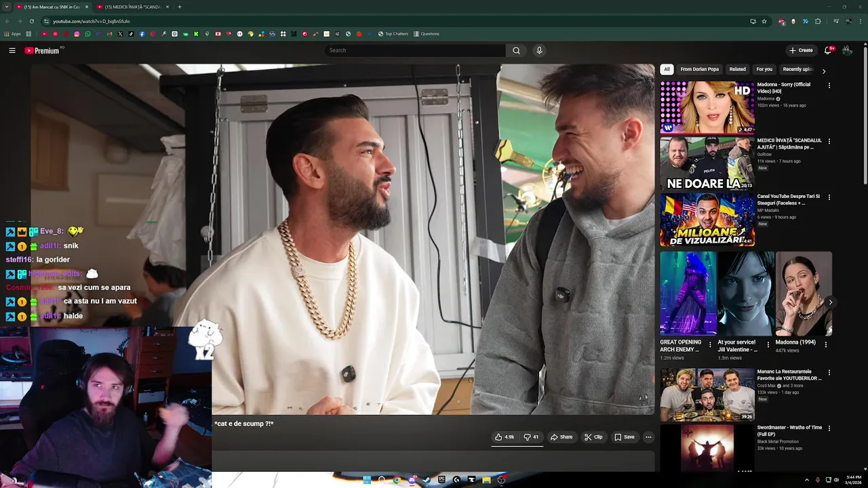The width and height of the screenshot is (868, 488).
Task: Save the video to a playlist
Action: click(625, 437)
